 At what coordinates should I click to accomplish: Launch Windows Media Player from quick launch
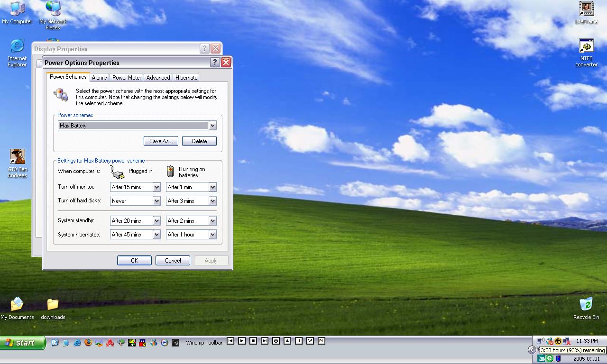click(165, 342)
